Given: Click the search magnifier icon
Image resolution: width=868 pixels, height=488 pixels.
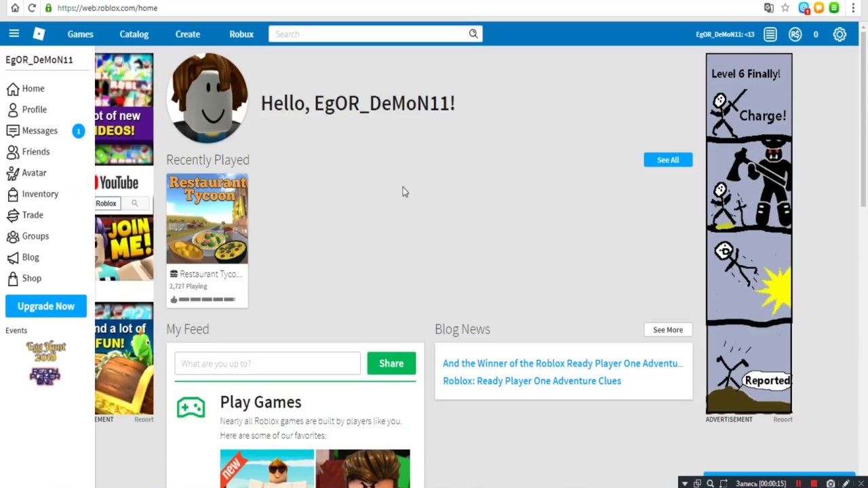Looking at the screenshot, I should click(x=473, y=34).
